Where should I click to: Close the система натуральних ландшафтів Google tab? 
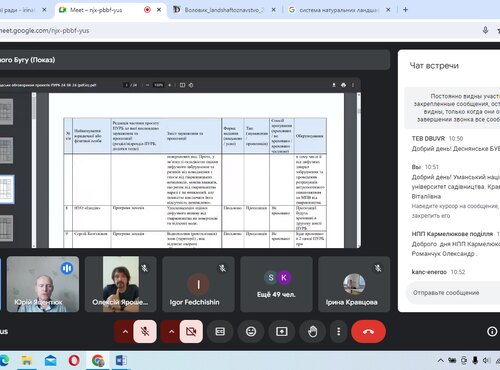click(388, 10)
